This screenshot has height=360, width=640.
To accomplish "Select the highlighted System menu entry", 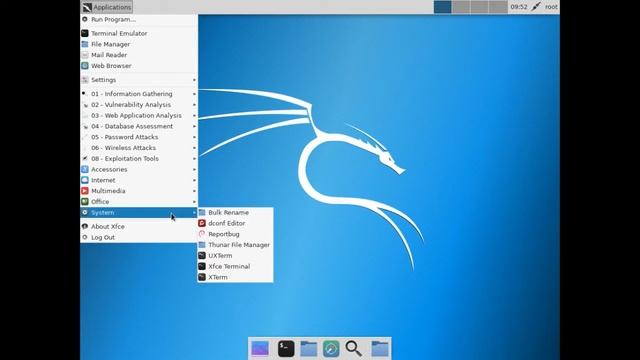I will tap(139, 213).
